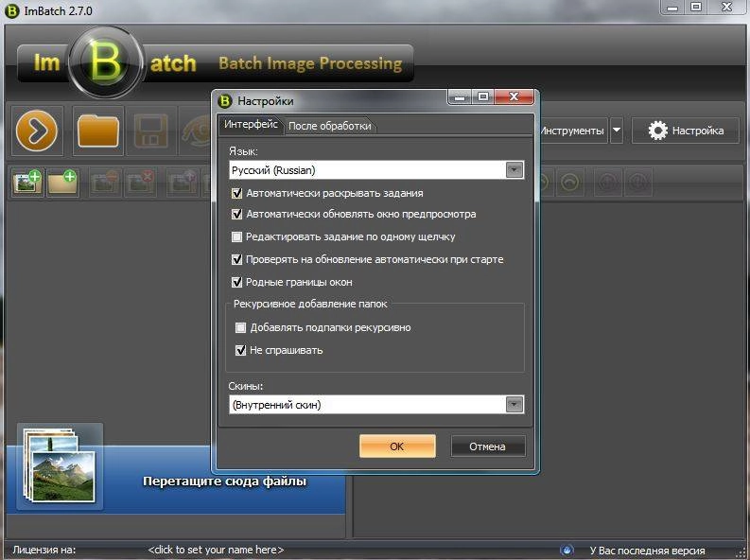
Task: Toggle Родные границы окон checkbox
Action: 236,282
